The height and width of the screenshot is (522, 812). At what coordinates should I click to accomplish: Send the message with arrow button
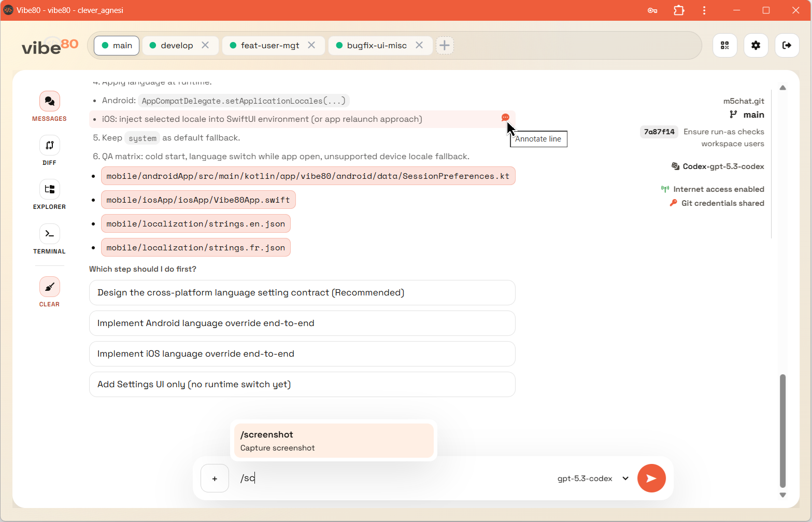click(651, 478)
